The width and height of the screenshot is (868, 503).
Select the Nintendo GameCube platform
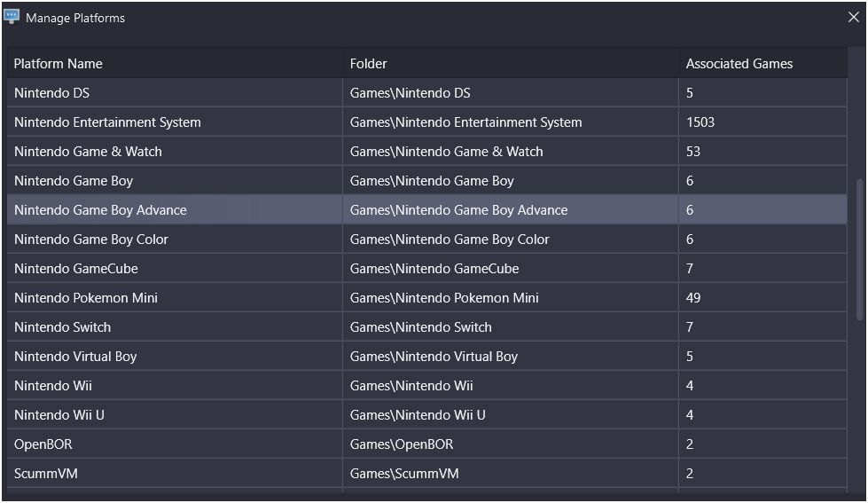point(76,269)
